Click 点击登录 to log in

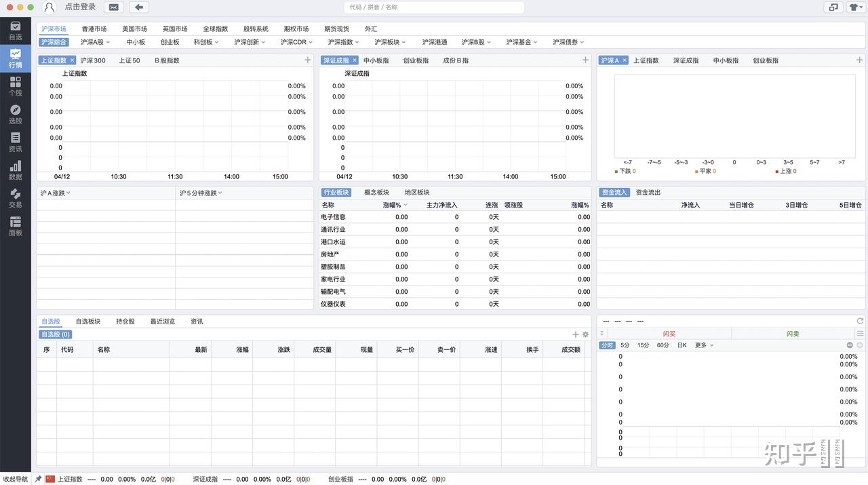pyautogui.click(x=80, y=7)
